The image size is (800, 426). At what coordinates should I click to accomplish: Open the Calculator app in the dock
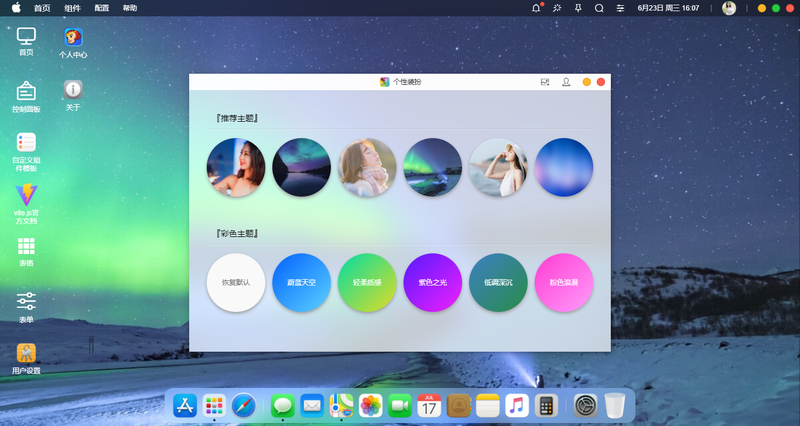(x=546, y=406)
